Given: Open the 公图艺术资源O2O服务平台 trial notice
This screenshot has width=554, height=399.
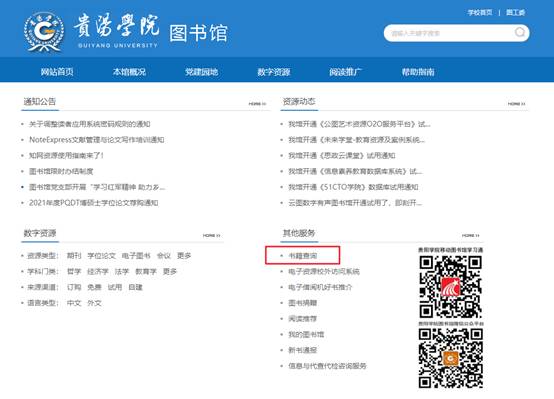Looking at the screenshot, I should tap(359, 124).
